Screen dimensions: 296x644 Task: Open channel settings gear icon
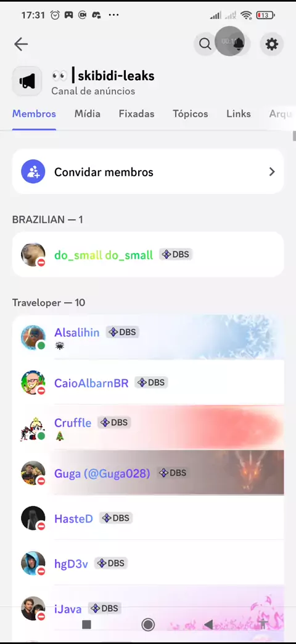click(272, 44)
